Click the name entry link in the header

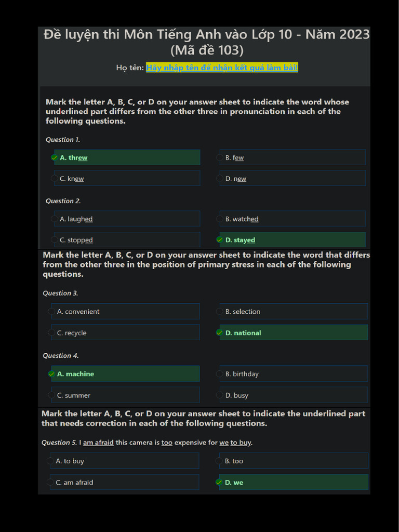(222, 68)
